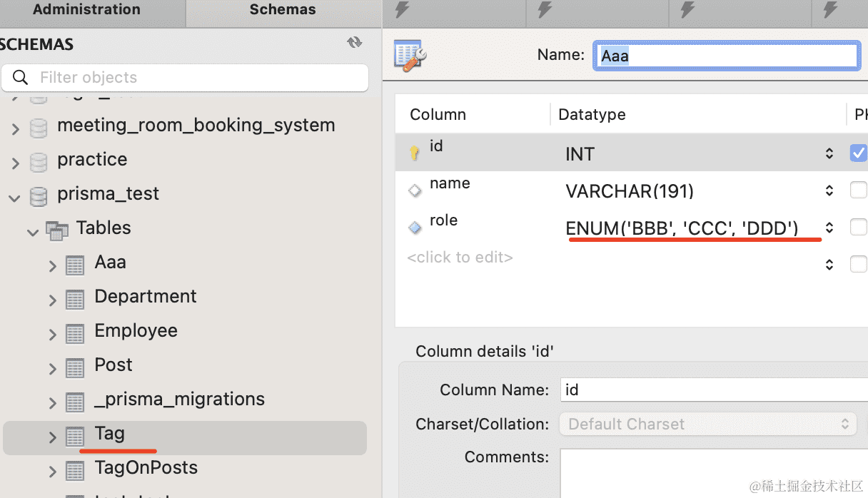Click the primary key icon for id

pyautogui.click(x=414, y=153)
